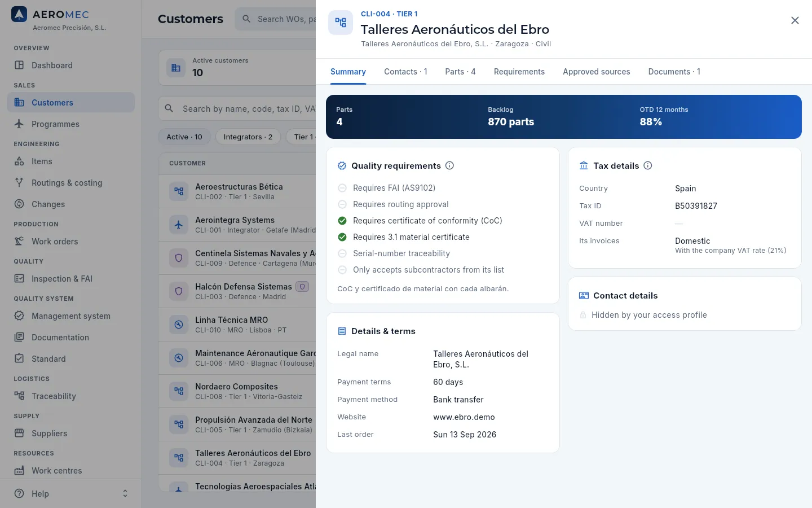Click the shield badge beside Halcón Defensa Sistemas
The image size is (812, 508).
[x=302, y=287]
